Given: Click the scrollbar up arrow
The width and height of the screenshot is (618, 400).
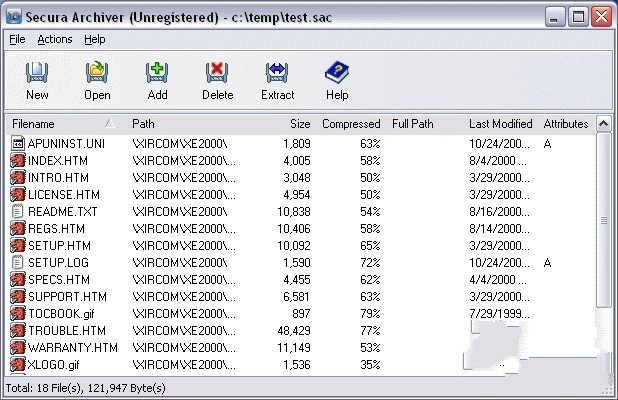Looking at the screenshot, I should [x=603, y=124].
